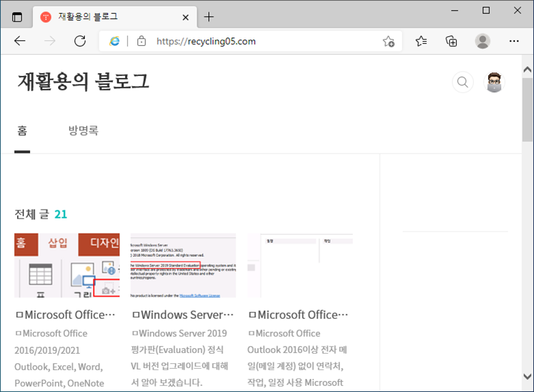Click the Office 2016/2019/2021 post summary

[59, 359]
